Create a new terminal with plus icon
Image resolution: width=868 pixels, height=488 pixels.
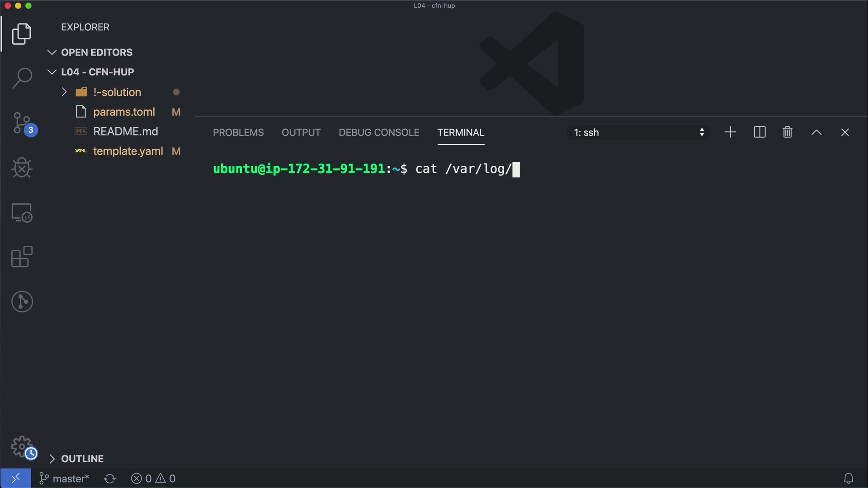click(730, 132)
